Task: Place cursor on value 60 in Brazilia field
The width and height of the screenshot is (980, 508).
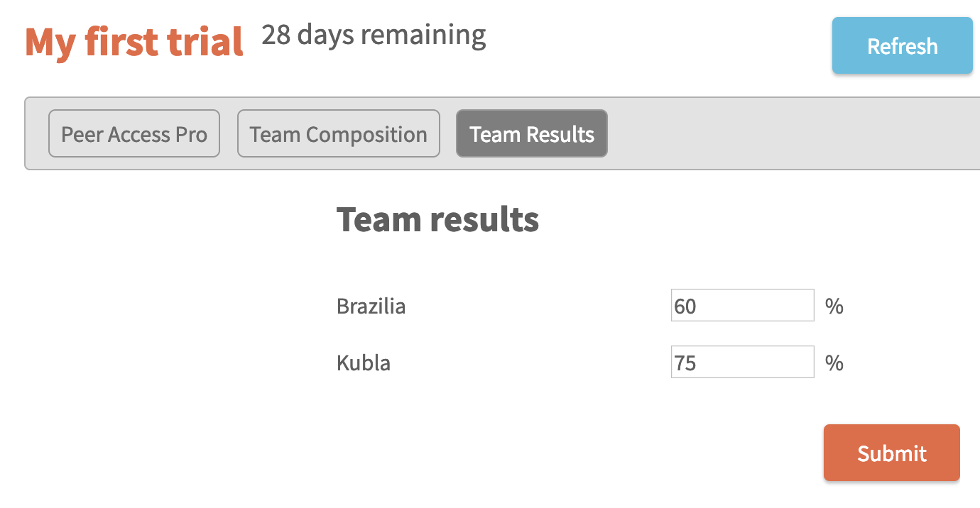Action: click(x=685, y=307)
